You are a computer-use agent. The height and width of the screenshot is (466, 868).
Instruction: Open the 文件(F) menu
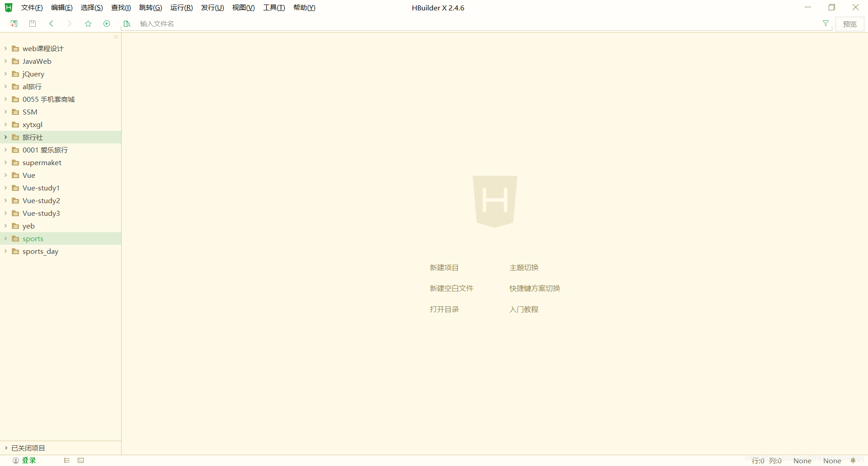(x=32, y=8)
